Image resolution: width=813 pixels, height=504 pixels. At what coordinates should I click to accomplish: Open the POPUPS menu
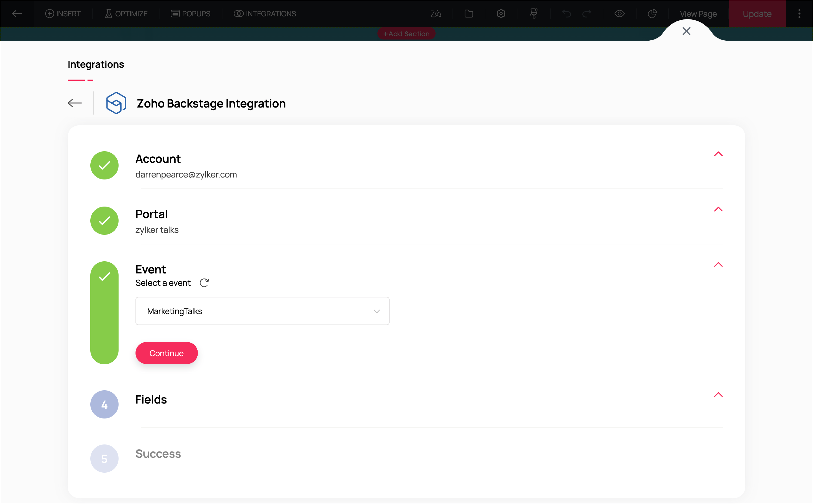point(191,14)
